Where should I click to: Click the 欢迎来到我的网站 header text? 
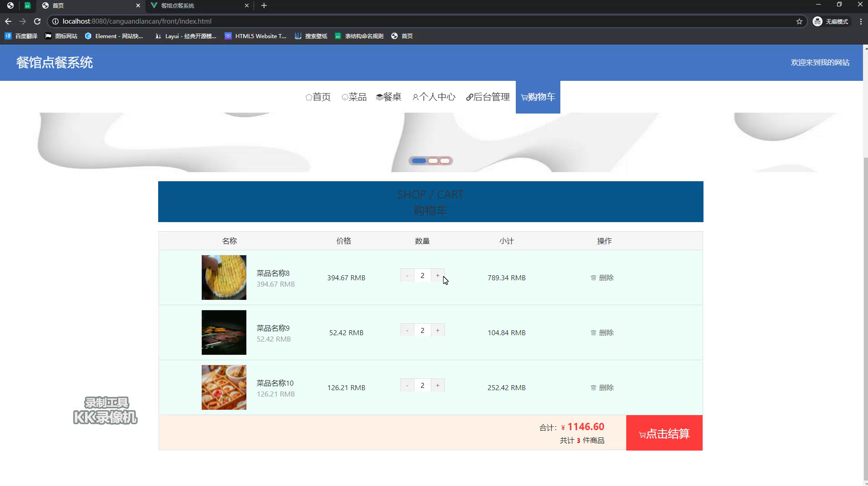[820, 63]
